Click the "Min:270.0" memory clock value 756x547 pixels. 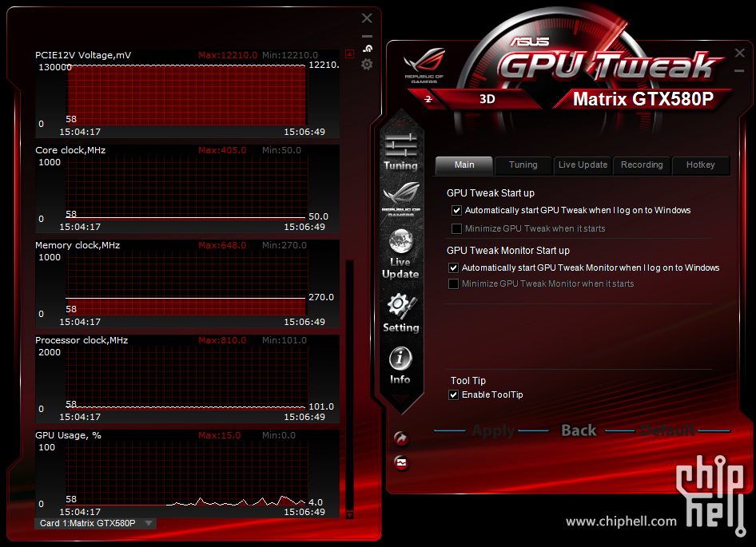coord(284,245)
